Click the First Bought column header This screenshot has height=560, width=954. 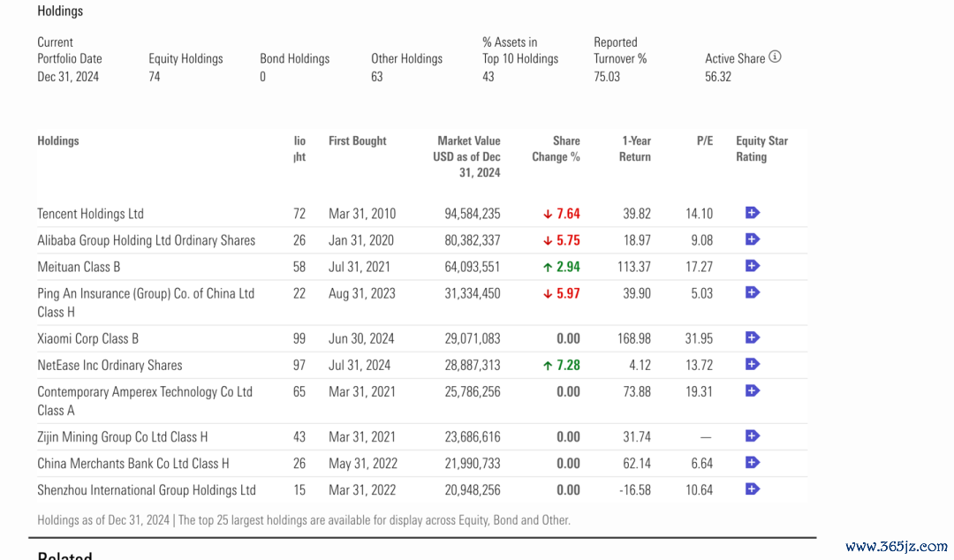pos(357,140)
